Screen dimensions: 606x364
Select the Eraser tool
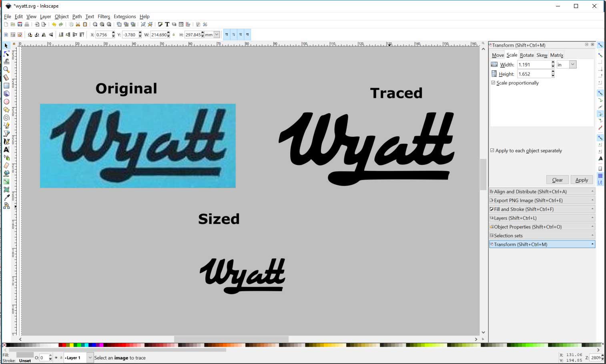[x=6, y=166]
